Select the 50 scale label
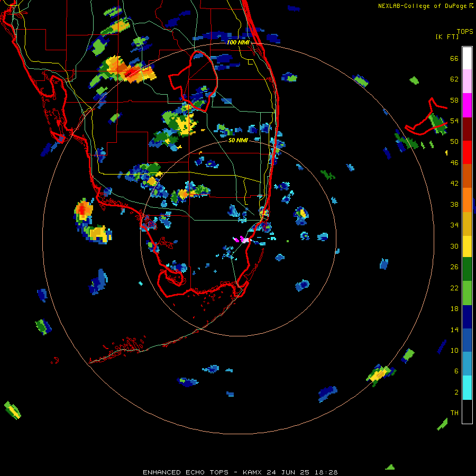Screen dimensions: 476x476 pyautogui.click(x=454, y=141)
